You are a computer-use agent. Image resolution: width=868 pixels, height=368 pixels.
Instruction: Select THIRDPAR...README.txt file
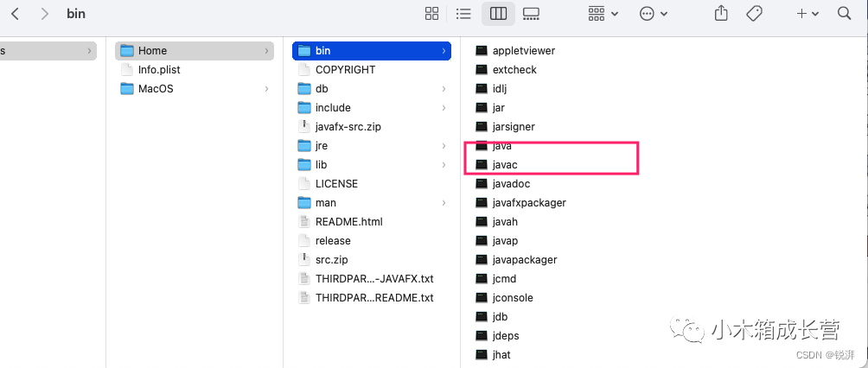coord(372,298)
